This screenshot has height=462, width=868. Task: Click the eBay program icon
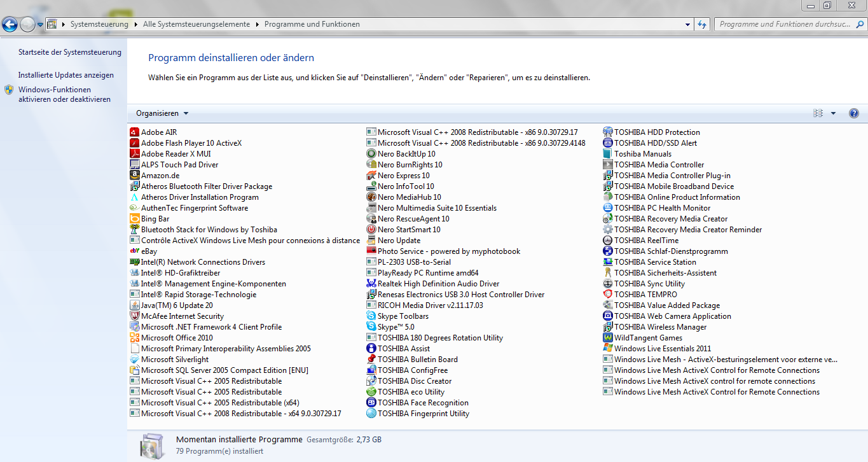point(135,251)
